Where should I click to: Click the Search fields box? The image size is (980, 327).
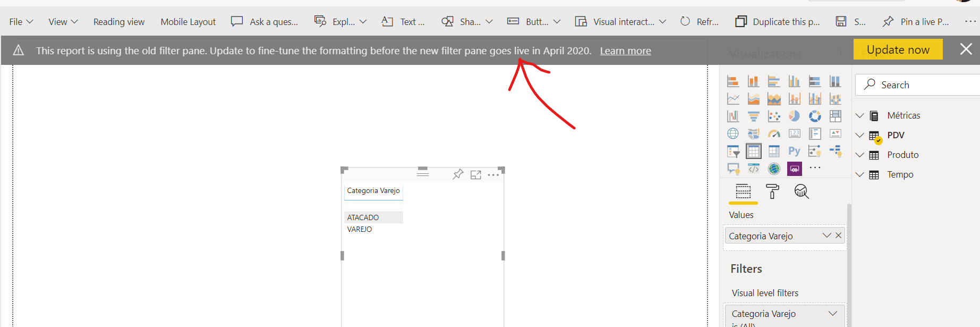(x=918, y=85)
